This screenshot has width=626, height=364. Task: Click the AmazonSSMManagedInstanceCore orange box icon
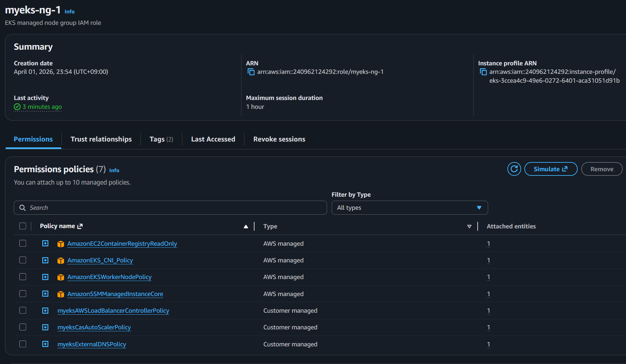click(61, 294)
